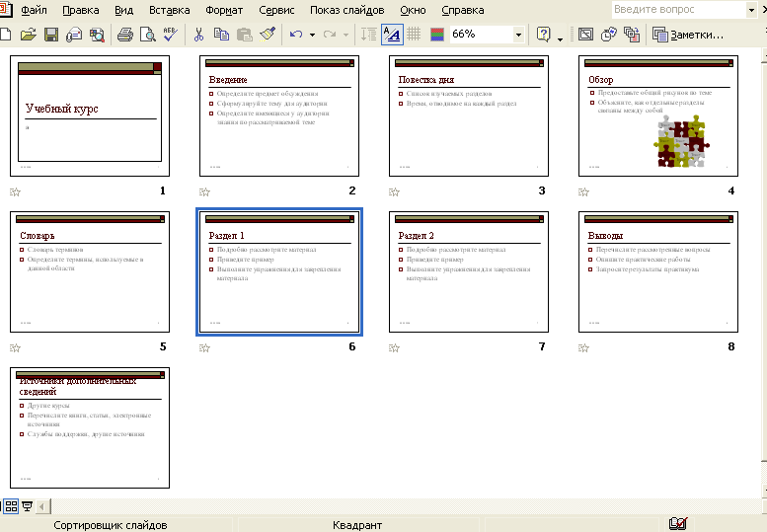Paste from the clipboard icon
767x532 pixels.
(244, 35)
